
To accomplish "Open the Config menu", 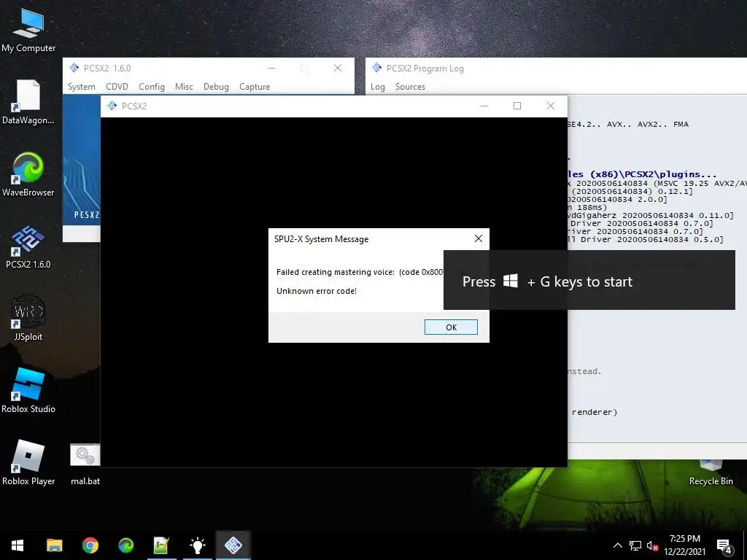I will (x=152, y=87).
